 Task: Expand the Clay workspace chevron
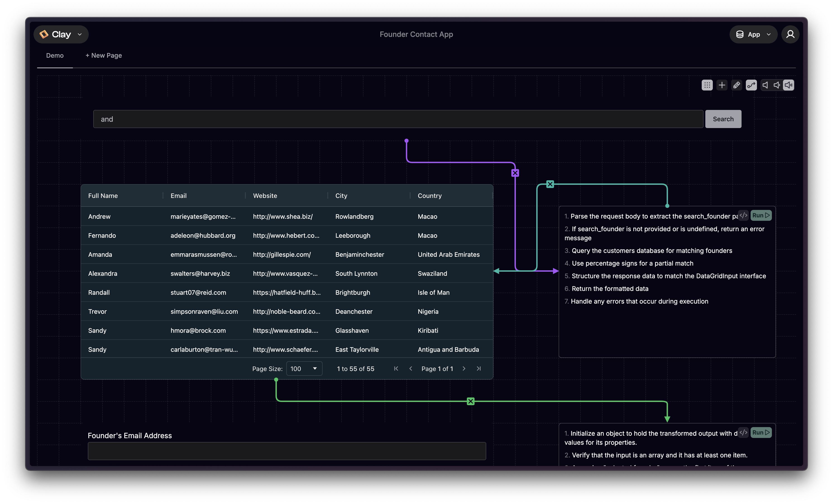click(80, 34)
